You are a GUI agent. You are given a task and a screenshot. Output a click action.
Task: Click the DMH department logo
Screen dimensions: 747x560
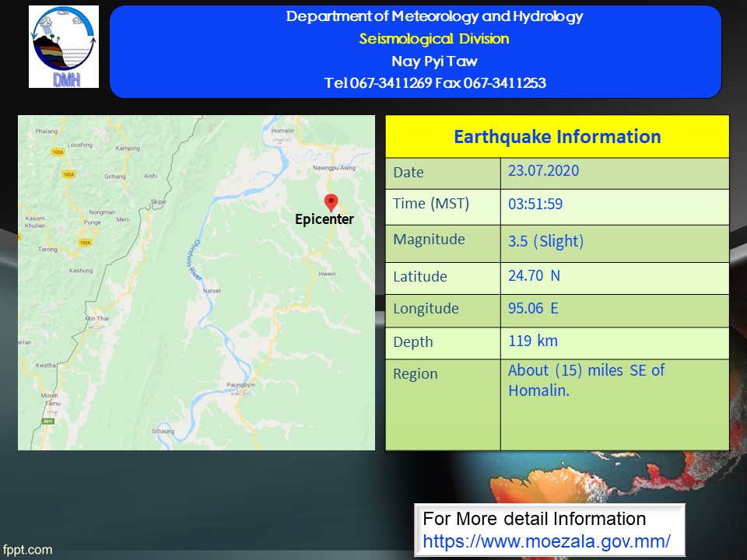(64, 47)
